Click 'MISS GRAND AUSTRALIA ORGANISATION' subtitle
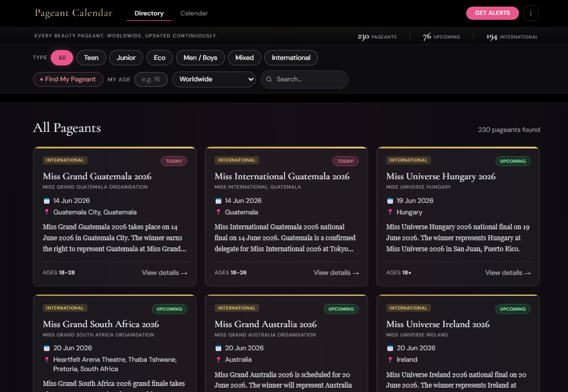 coord(265,335)
